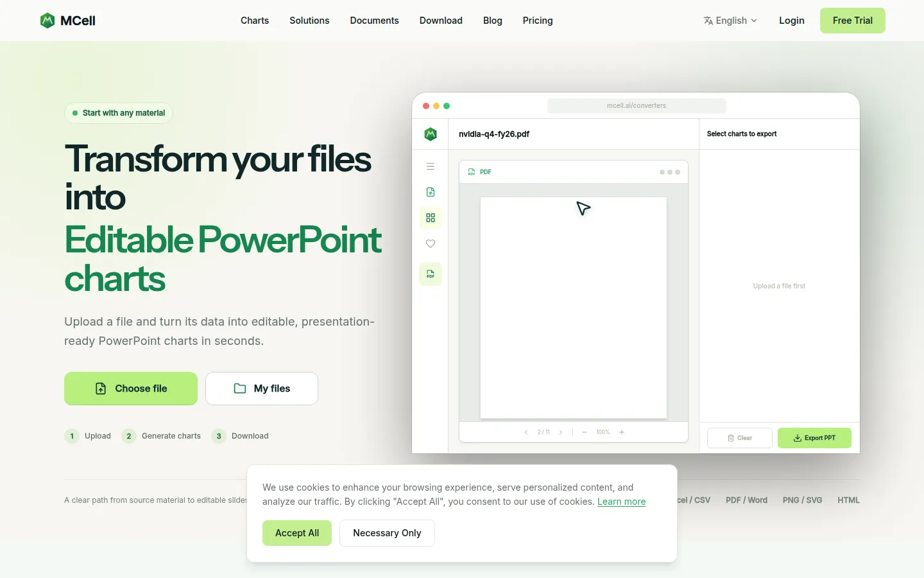The image size is (924, 578).
Task: Click step 1 Upload label
Action: [x=98, y=436]
